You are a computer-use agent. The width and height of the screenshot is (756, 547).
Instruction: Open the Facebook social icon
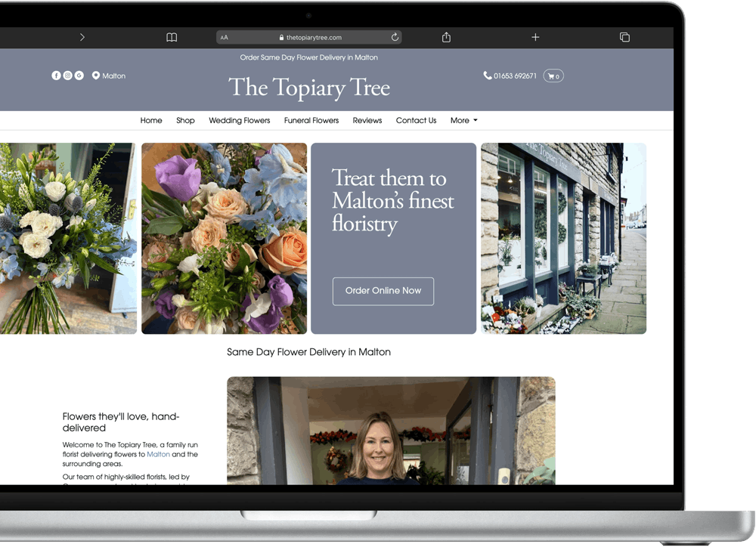click(56, 76)
